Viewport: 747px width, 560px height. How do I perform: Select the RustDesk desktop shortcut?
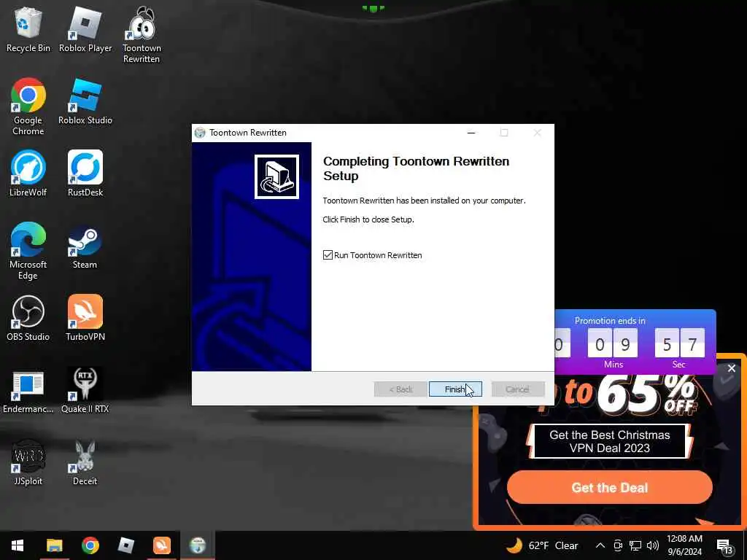point(85,174)
